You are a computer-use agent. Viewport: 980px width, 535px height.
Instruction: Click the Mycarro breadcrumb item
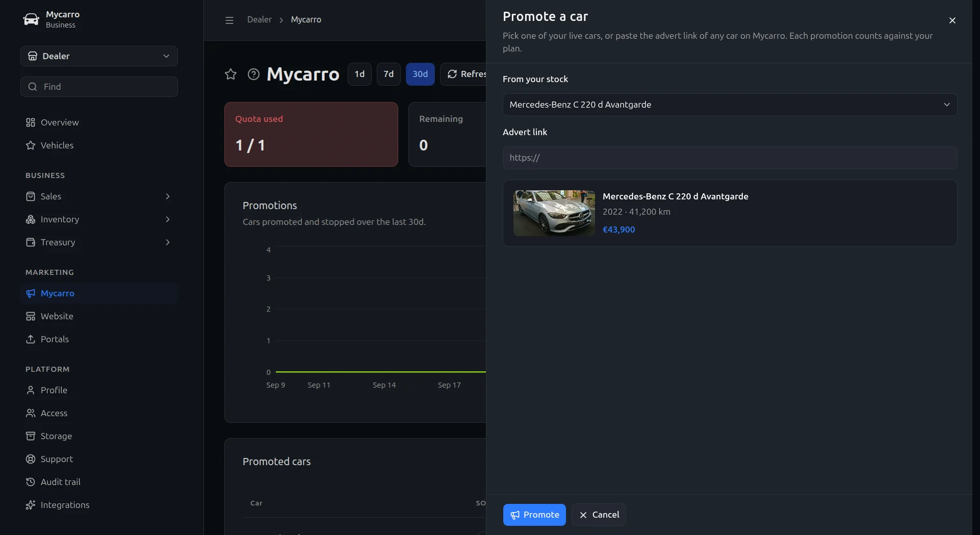[306, 19]
